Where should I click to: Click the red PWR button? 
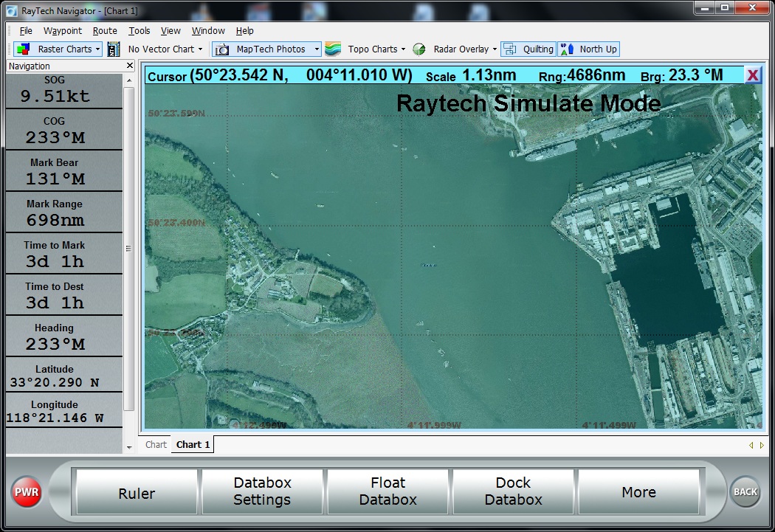tap(27, 492)
